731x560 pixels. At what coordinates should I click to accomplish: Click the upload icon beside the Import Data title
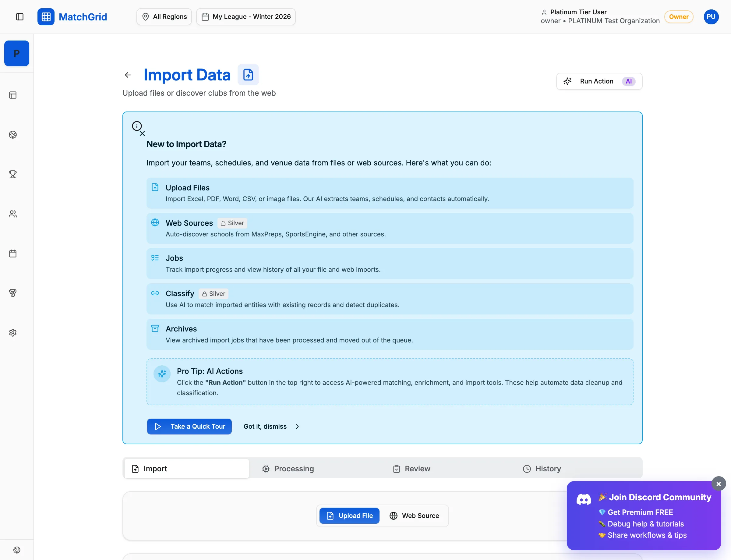[248, 74]
